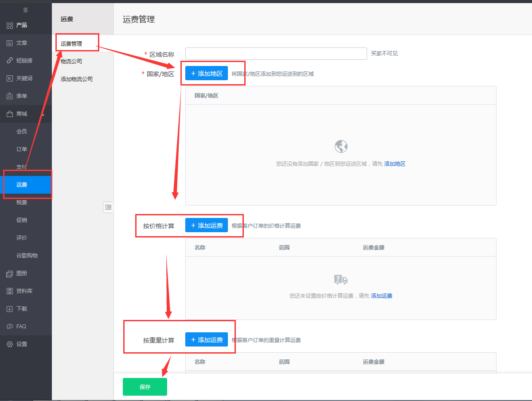The image size is (532, 401).
Task: Click the 设置 gear icon
Action: click(x=10, y=344)
